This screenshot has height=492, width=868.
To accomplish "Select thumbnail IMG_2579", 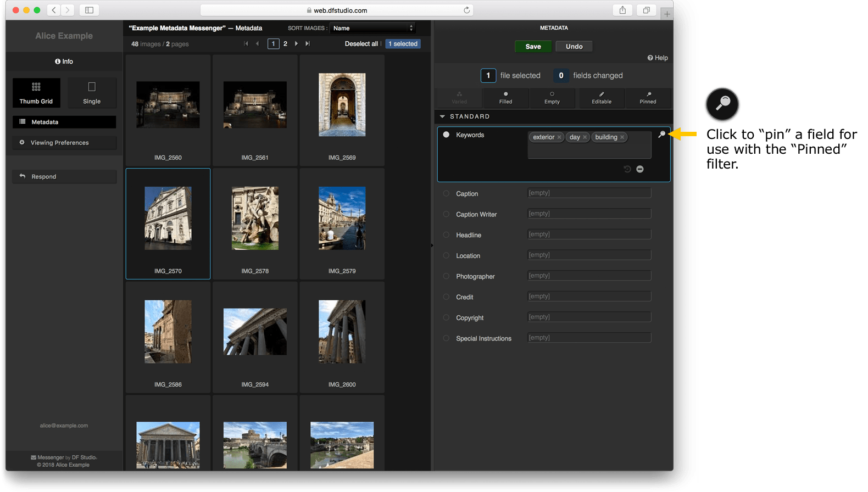I will pos(342,223).
